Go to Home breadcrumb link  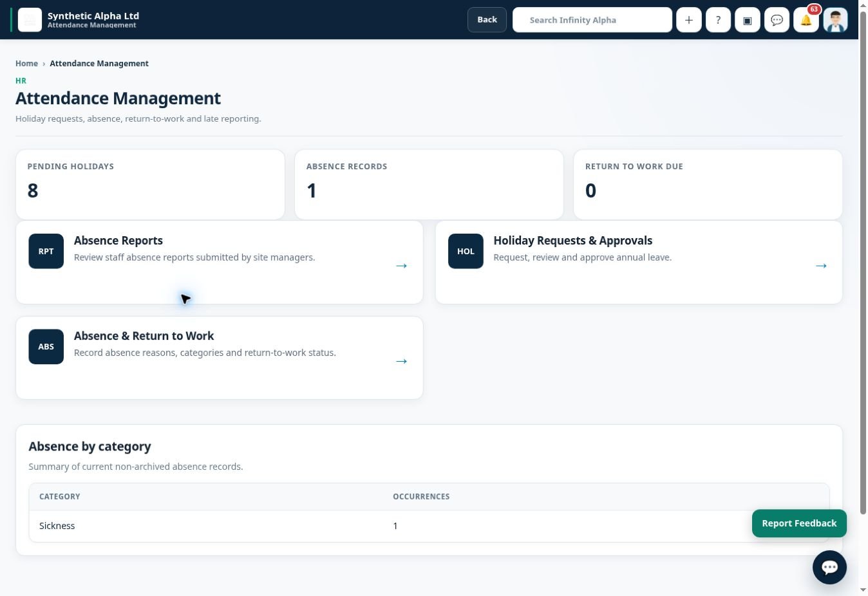[x=26, y=63]
